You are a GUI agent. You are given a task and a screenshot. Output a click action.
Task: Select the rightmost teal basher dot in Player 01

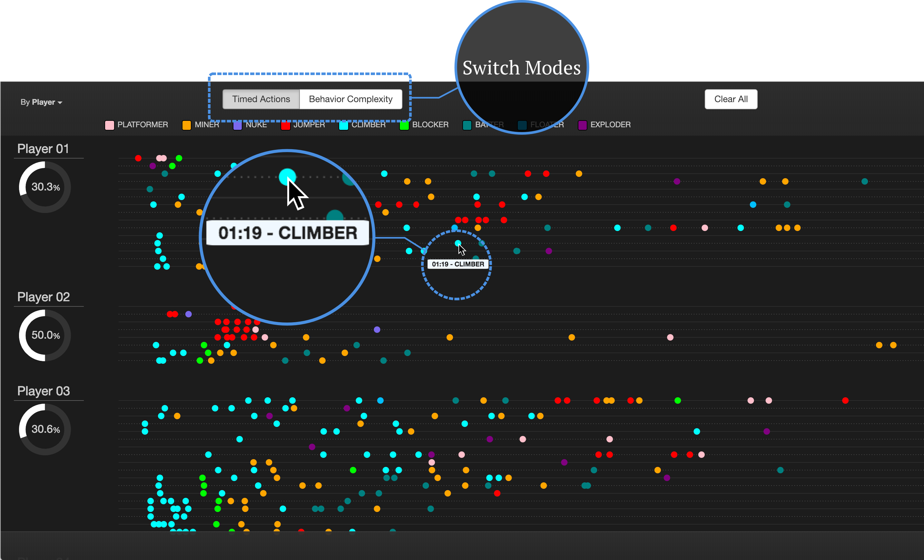tap(865, 181)
